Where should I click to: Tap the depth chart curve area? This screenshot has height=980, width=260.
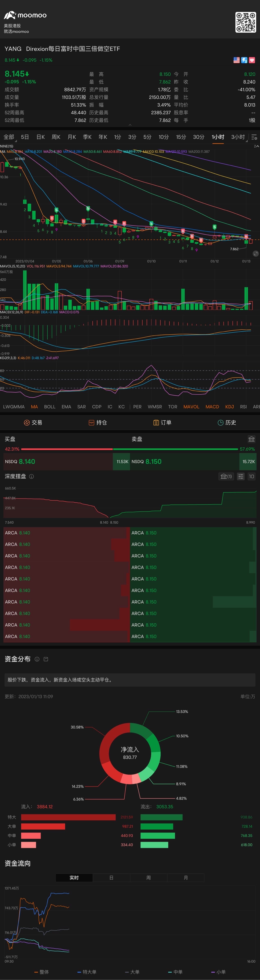pos(130,503)
